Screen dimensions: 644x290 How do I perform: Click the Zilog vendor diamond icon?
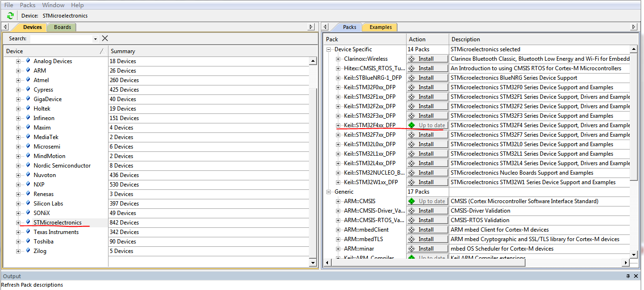click(x=28, y=251)
